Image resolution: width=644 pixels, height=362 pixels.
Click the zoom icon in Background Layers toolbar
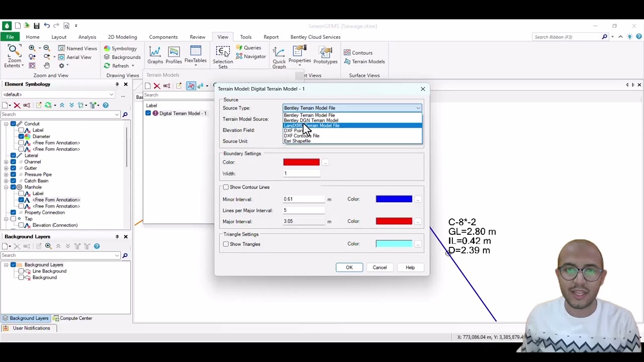click(x=48, y=246)
